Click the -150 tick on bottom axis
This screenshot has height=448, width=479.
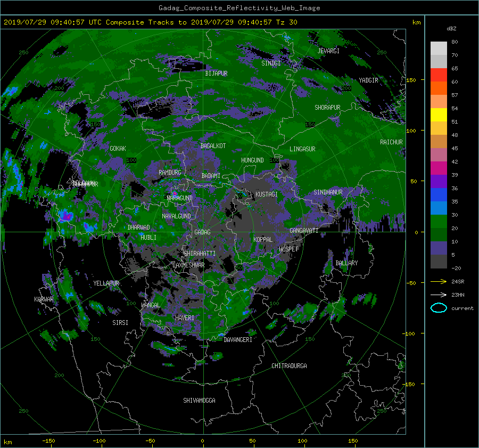(48, 441)
